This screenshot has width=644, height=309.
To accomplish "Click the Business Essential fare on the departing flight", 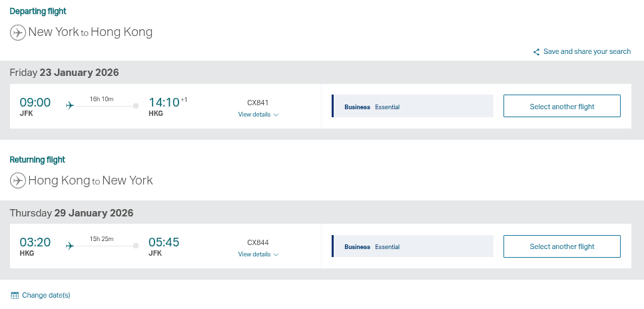I will pos(413,107).
